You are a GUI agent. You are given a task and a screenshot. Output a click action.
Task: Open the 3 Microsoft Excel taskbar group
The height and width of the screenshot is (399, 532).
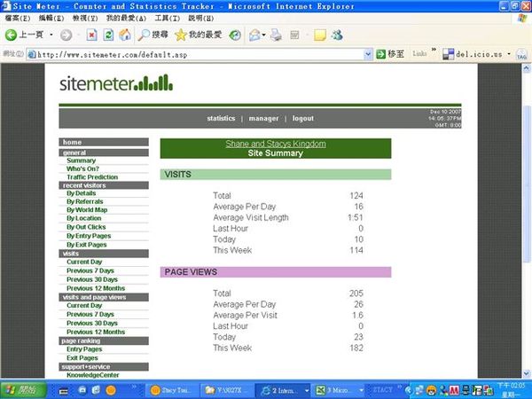coord(337,390)
